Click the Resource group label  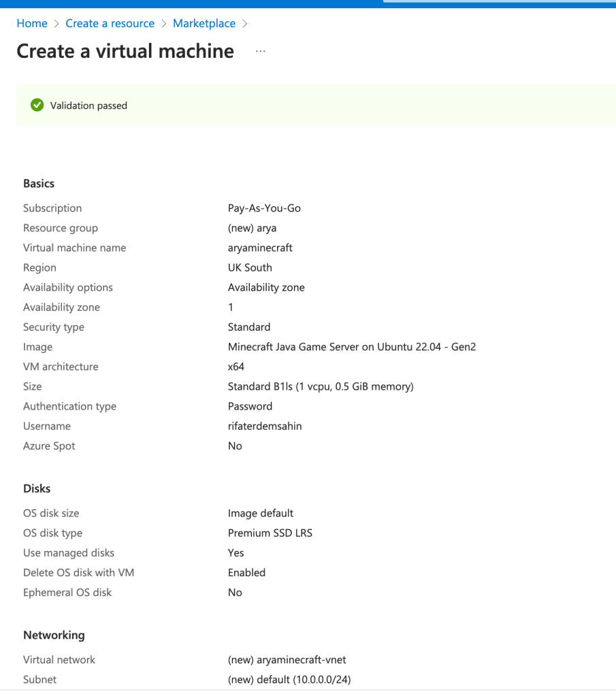pyautogui.click(x=61, y=228)
